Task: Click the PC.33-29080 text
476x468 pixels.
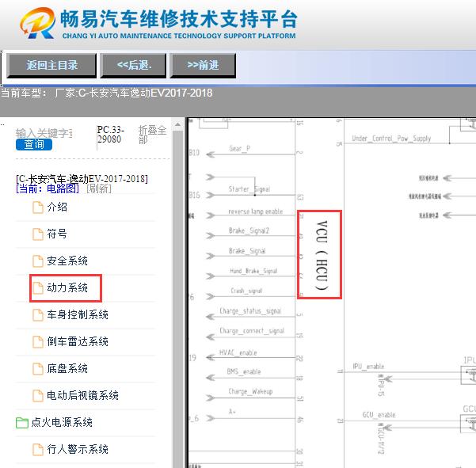Action: click(x=111, y=135)
